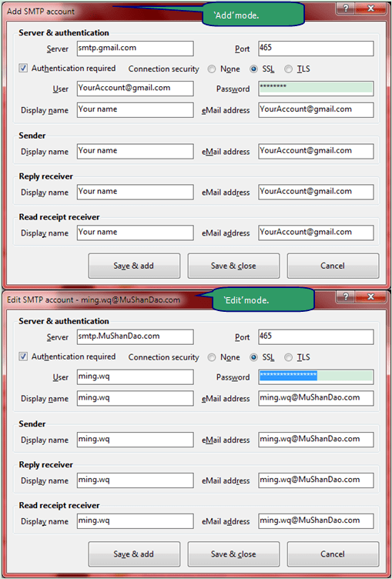
Task: Click the Server field containing smtp.MuShanDao.com
Action: (136, 336)
